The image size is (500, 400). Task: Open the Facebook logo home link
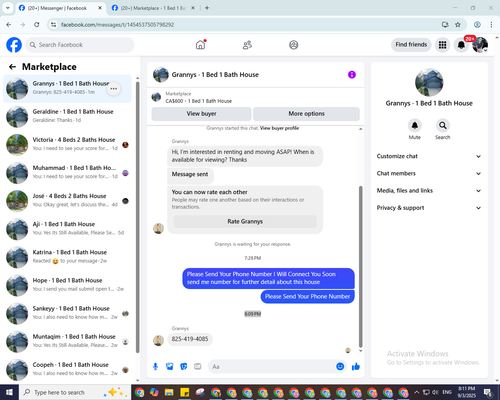click(14, 45)
